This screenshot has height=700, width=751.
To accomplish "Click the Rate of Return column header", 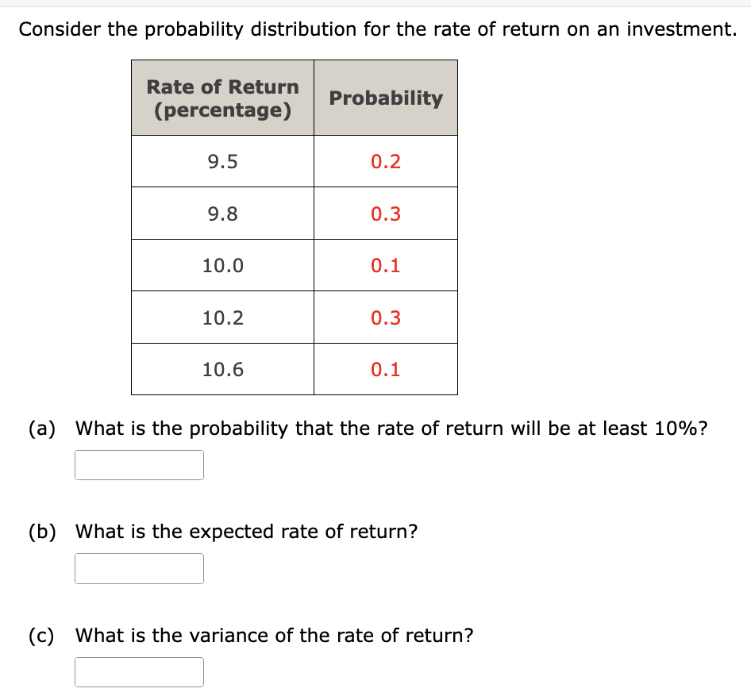I will point(221,98).
